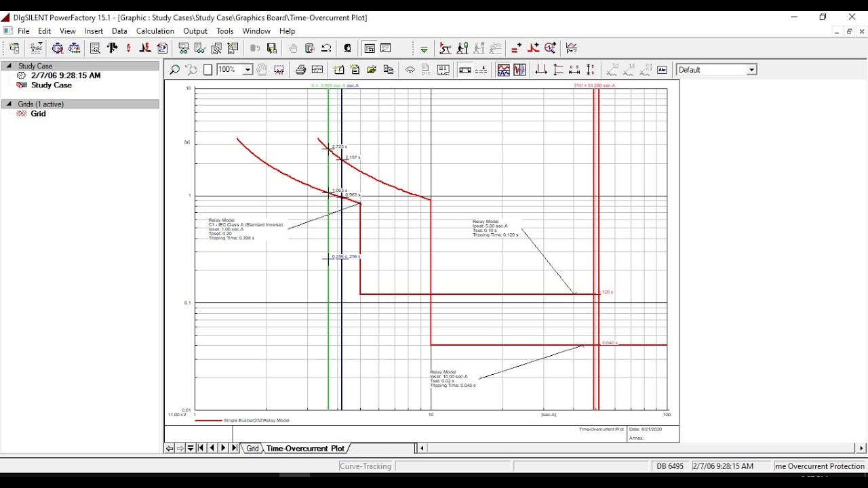Click the Undo curved arrow icon

click(x=326, y=48)
